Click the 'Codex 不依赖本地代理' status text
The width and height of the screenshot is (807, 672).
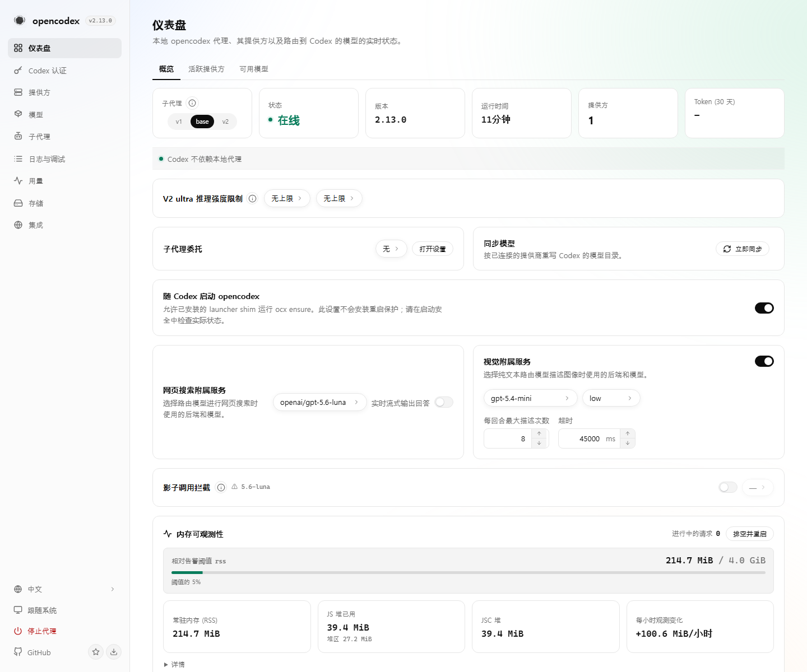point(205,159)
